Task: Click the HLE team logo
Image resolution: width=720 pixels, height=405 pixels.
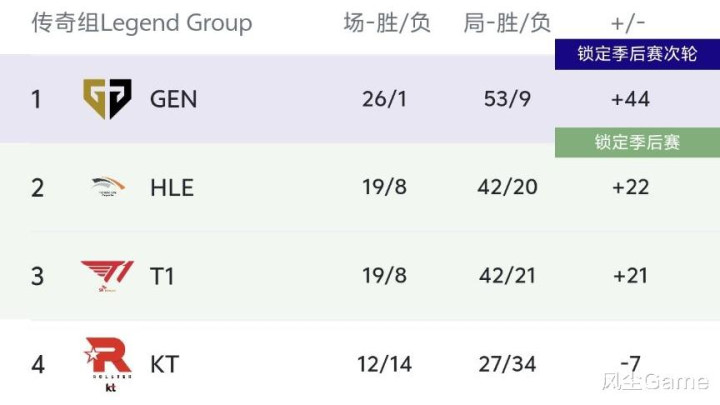Action: (x=107, y=187)
